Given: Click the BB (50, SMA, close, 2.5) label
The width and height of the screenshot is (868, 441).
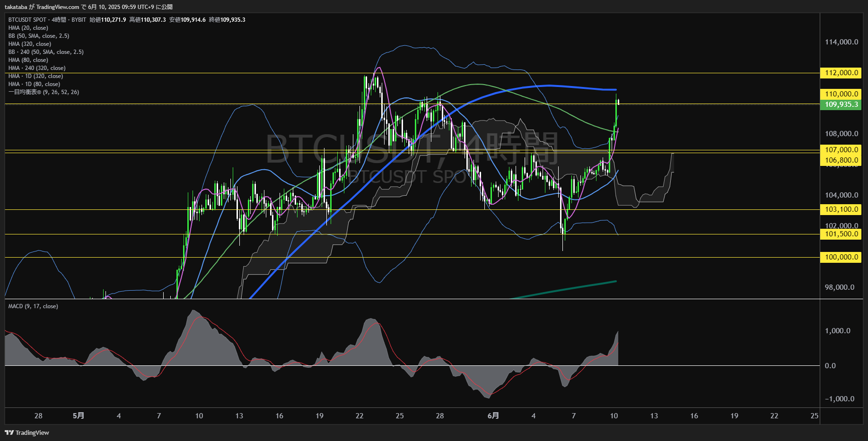Looking at the screenshot, I should [x=39, y=36].
